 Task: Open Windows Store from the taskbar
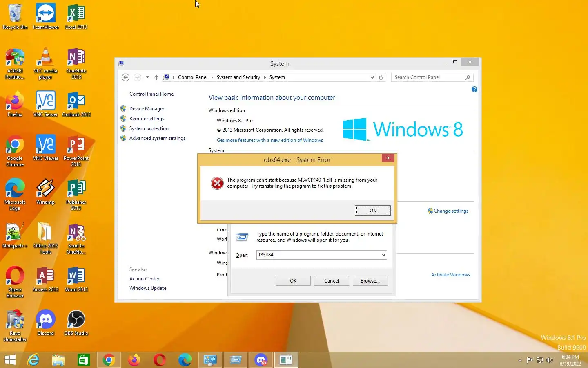(84, 360)
